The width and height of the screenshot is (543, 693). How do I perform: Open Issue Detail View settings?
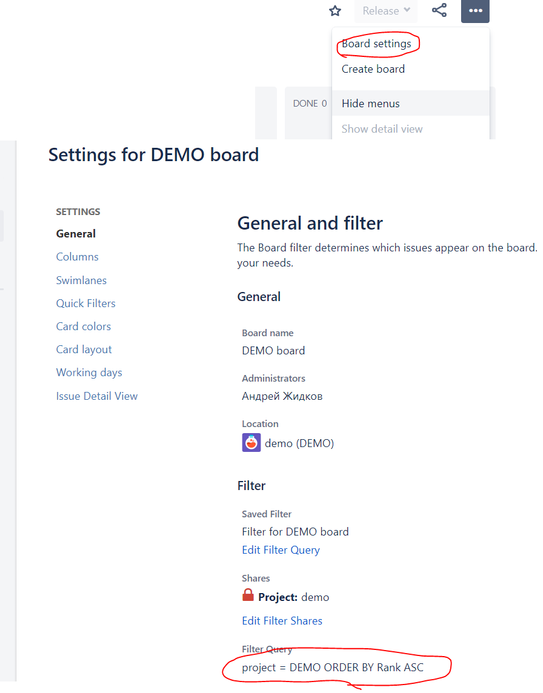click(x=97, y=396)
